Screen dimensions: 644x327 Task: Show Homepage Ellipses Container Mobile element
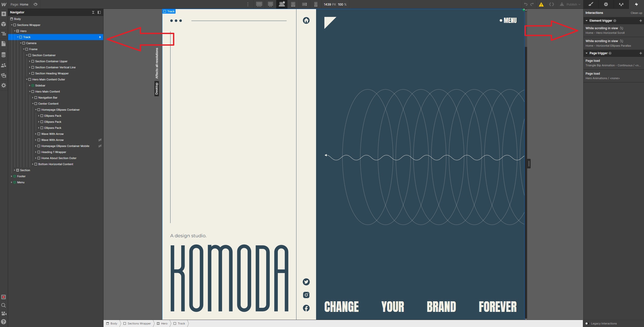(100, 146)
